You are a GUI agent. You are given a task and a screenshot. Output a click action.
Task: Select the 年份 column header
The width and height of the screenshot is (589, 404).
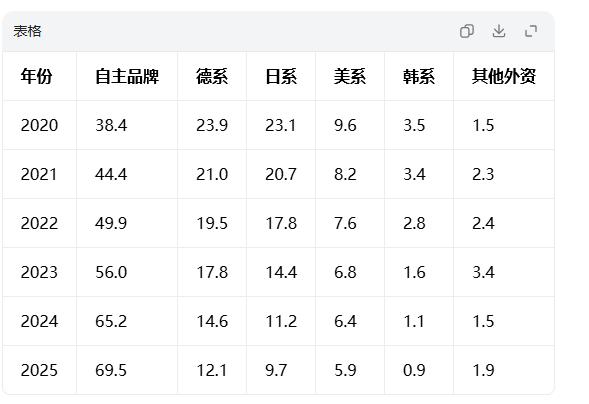36,76
